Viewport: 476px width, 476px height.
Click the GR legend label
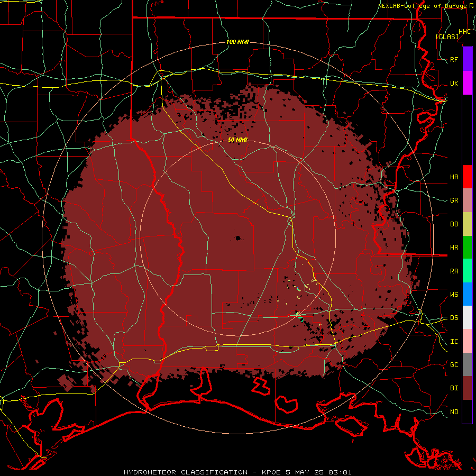[454, 200]
